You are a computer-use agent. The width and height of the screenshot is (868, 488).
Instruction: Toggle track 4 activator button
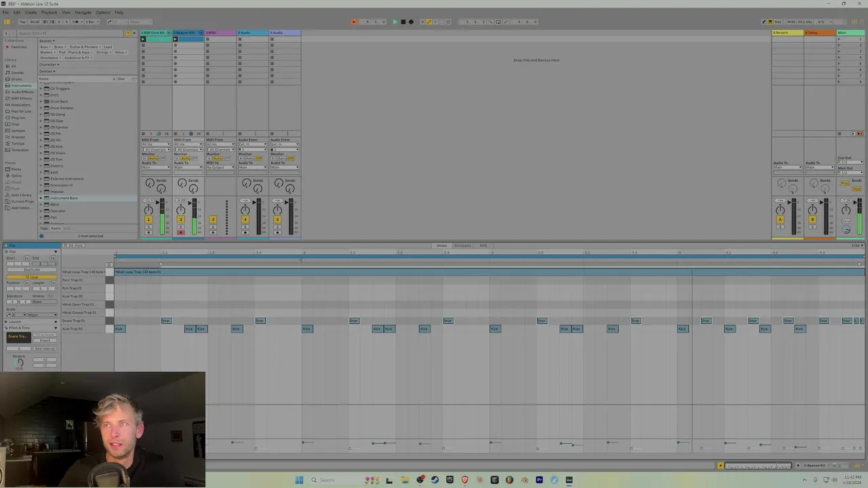click(x=245, y=220)
